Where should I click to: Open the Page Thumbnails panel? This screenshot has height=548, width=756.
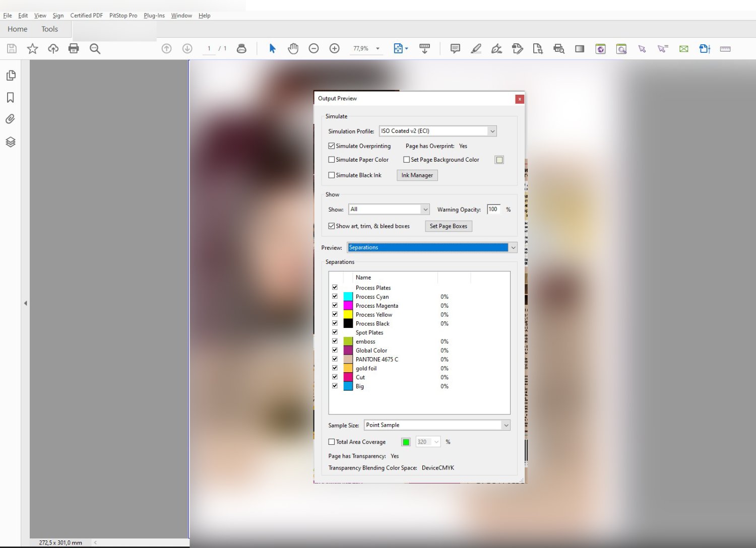pos(11,76)
